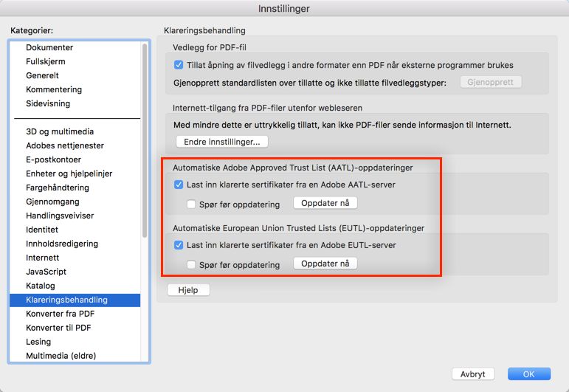This screenshot has width=569, height=392.
Task: Select Dokumenter category
Action: tap(75, 47)
